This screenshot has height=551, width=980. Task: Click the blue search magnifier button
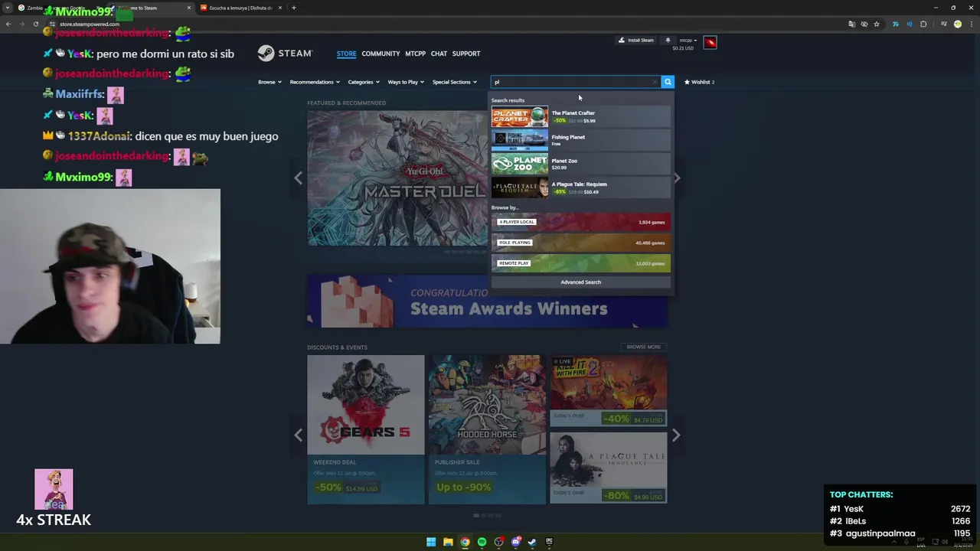(668, 82)
